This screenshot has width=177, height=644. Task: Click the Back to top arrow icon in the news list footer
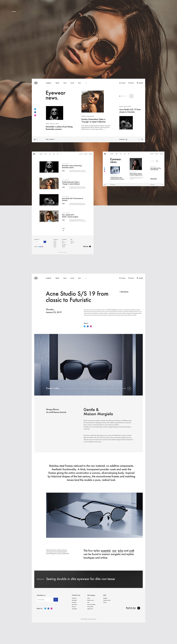click(x=90, y=246)
